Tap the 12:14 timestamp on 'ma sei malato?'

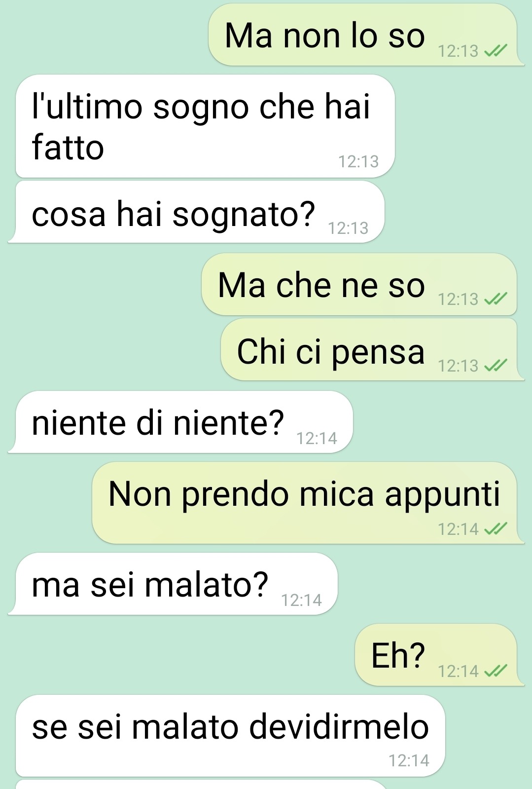coord(302,600)
